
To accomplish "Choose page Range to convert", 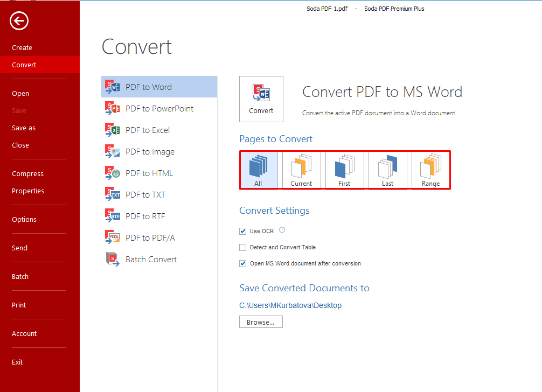I will click(x=430, y=170).
